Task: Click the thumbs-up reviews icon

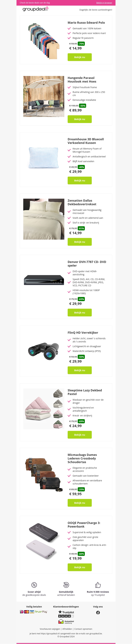Action: [98, 585]
